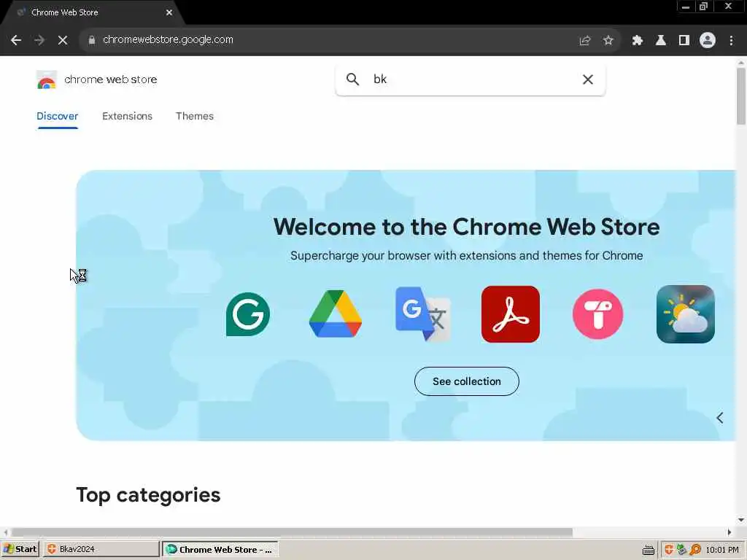Image resolution: width=747 pixels, height=560 pixels.
Task: Click the banner carousel chevron arrow
Action: tap(720, 418)
